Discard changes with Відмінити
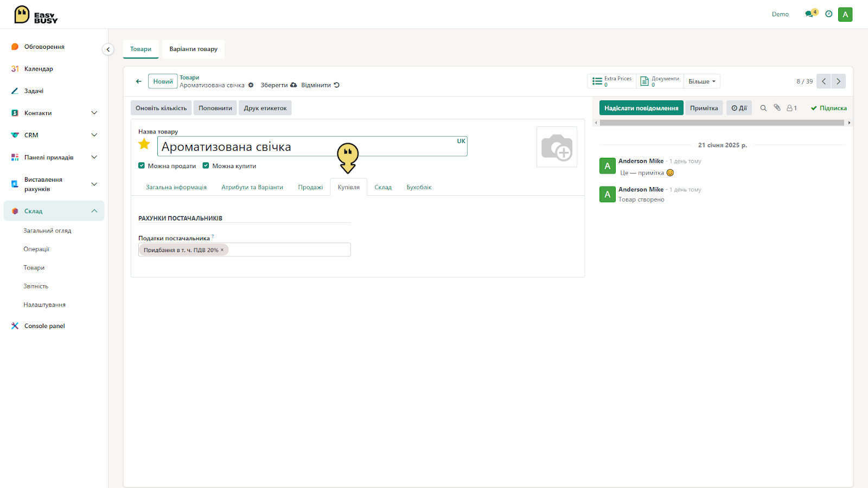This screenshot has width=868, height=488. click(320, 85)
